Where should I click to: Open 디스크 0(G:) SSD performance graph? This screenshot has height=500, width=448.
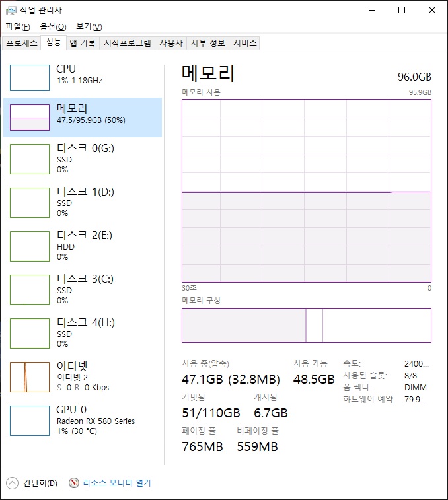pyautogui.click(x=30, y=159)
